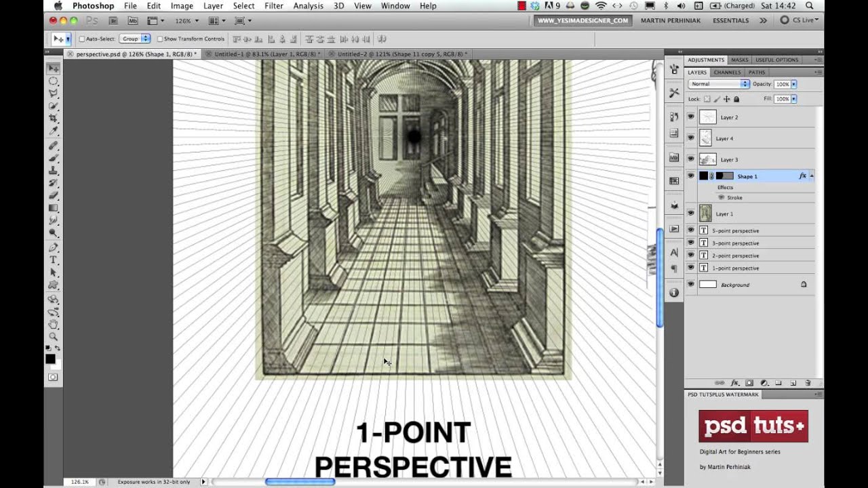Select the Zoom tool

click(x=53, y=336)
